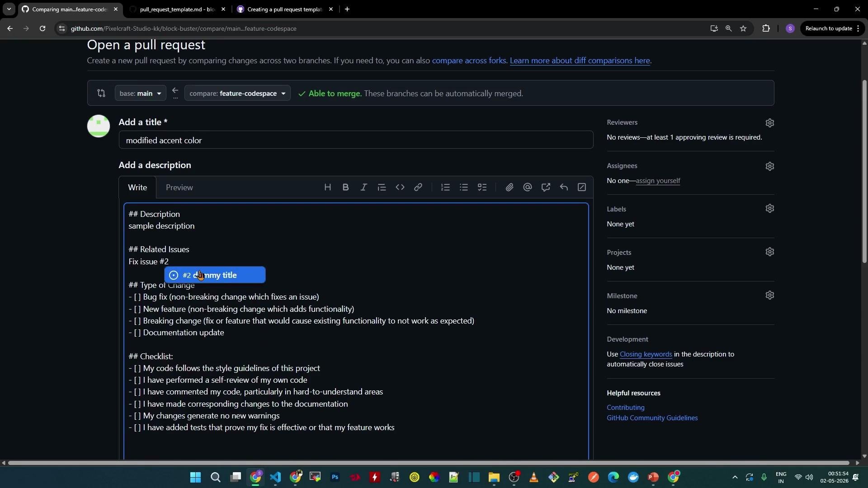Switch to pull_request_template.md browser tab
This screenshot has height=488, width=868.
pos(178,9)
